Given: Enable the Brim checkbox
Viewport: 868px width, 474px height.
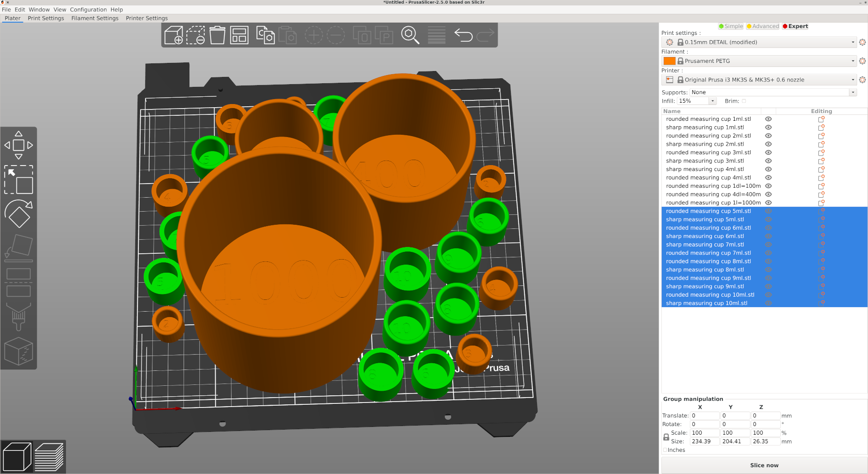Looking at the screenshot, I should click(x=744, y=101).
